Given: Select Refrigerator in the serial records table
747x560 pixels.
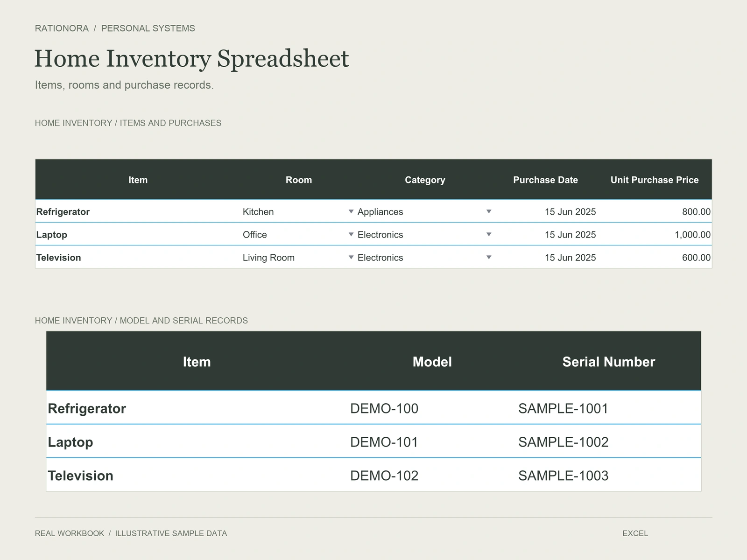Looking at the screenshot, I should [87, 408].
